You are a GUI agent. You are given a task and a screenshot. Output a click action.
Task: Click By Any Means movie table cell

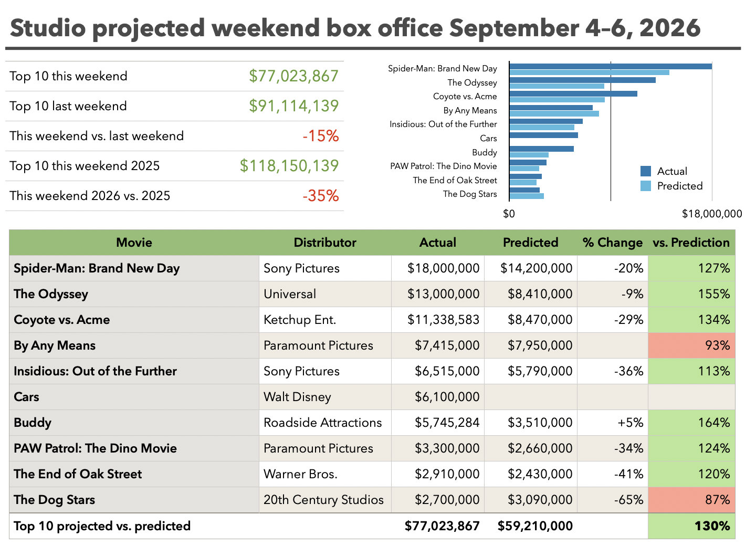point(134,345)
